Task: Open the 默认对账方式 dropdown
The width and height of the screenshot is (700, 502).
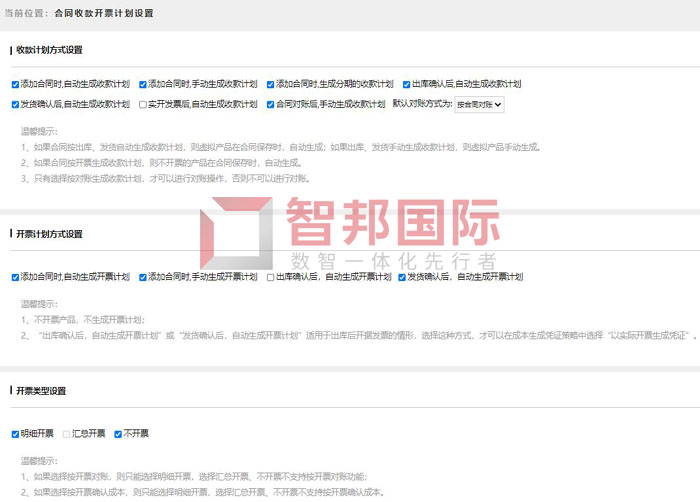Action: click(479, 104)
